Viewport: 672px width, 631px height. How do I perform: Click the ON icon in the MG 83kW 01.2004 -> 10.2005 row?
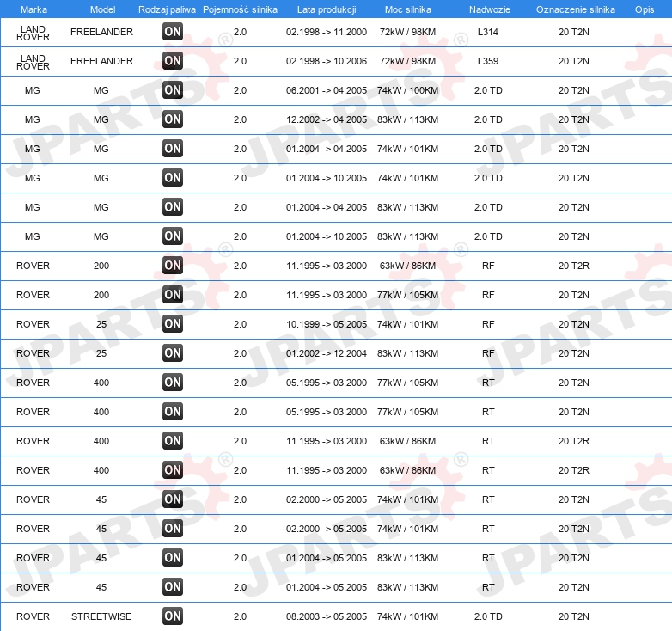click(173, 236)
